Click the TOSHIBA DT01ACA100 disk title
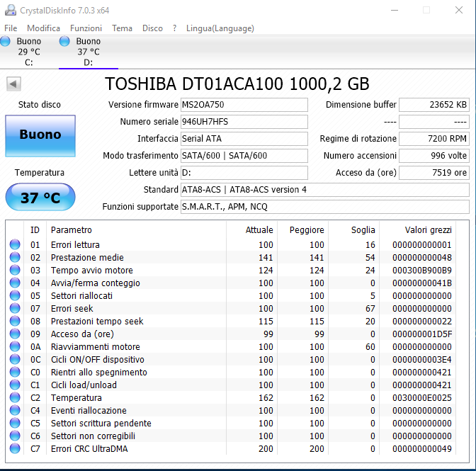The image size is (476, 471). [x=237, y=84]
